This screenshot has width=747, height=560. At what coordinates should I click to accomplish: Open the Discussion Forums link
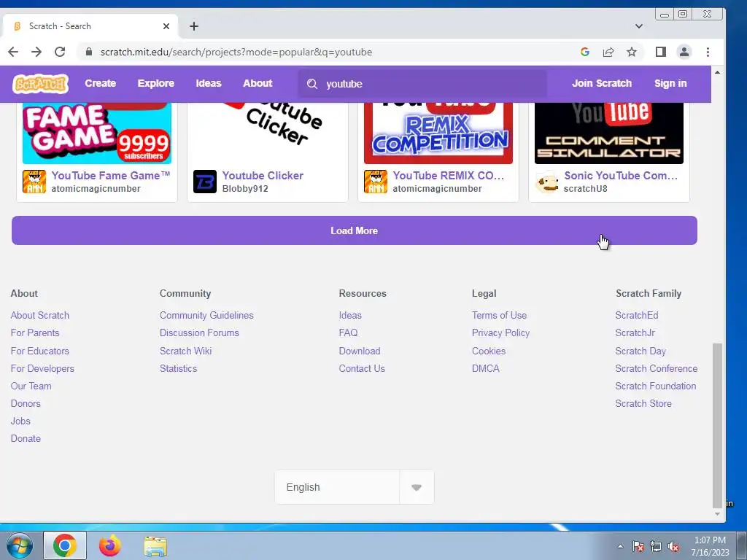[x=199, y=332]
